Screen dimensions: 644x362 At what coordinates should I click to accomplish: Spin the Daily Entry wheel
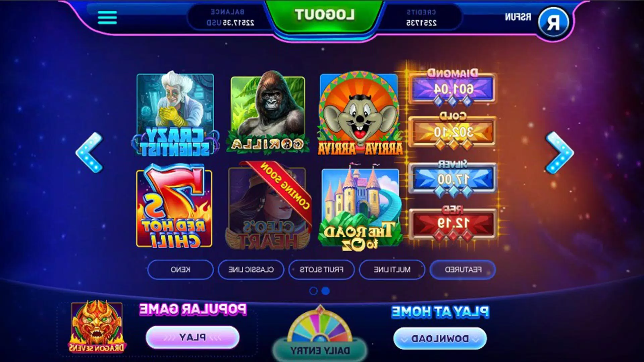(x=320, y=333)
